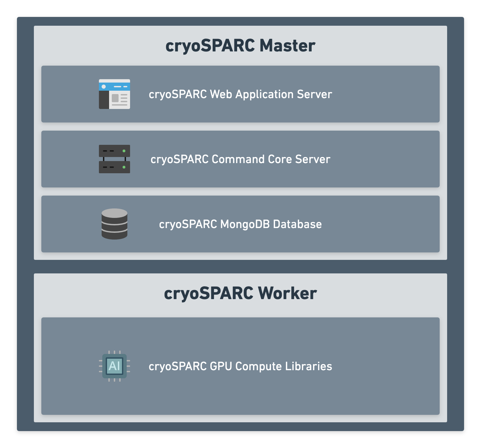481x448 pixels.
Task: Click the top disk of the database icon
Action: click(x=114, y=213)
